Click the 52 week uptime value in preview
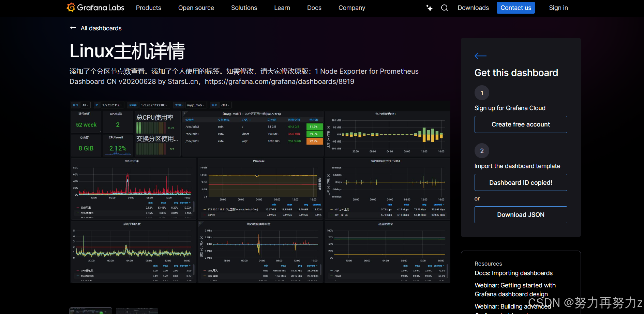 (86, 125)
